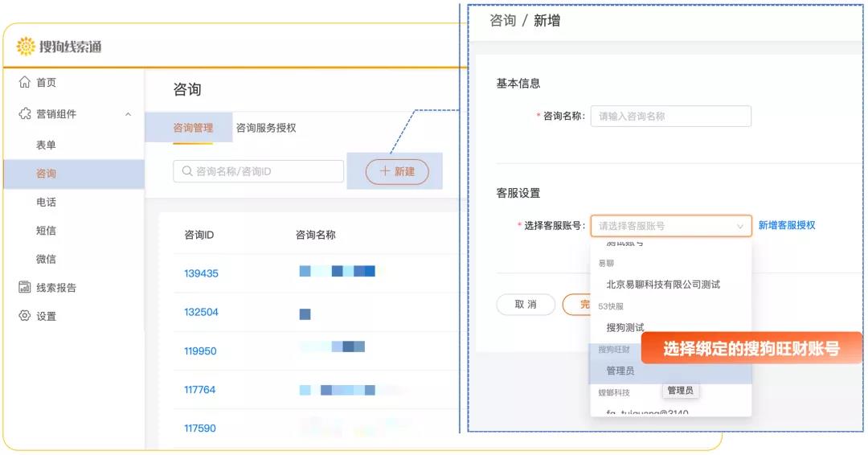Open 短信 in the sidebar
Image resolution: width=868 pixels, height=455 pixels.
click(46, 231)
